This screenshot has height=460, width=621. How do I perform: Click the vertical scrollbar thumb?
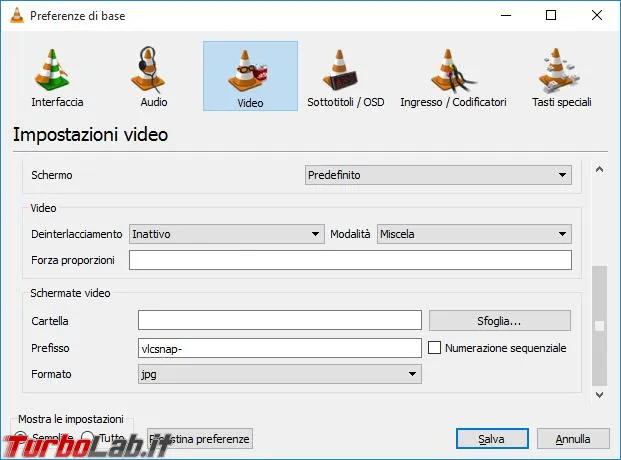point(600,326)
